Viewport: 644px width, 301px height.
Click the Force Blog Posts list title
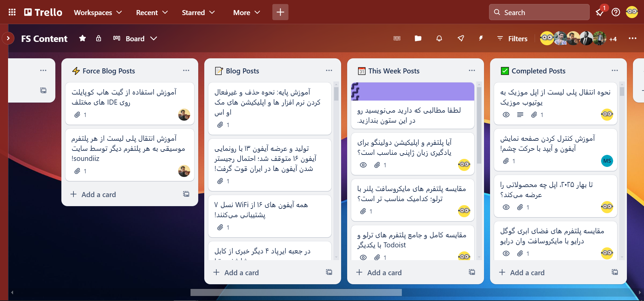109,71
